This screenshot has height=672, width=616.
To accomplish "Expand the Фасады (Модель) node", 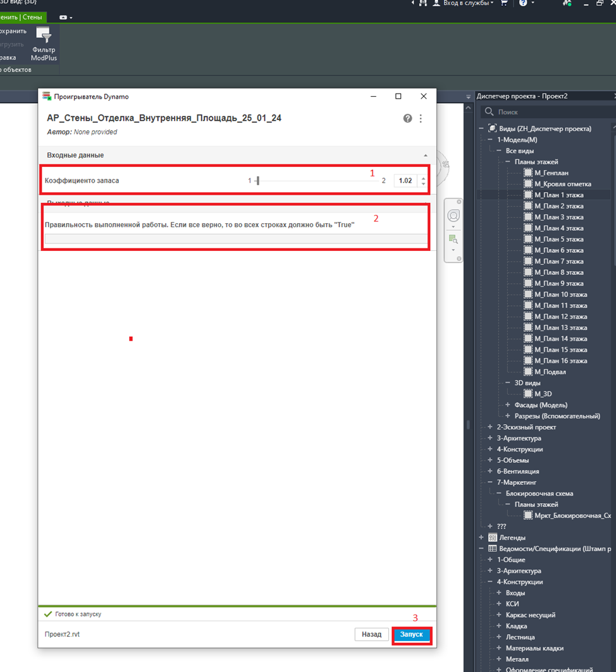I will coord(508,405).
